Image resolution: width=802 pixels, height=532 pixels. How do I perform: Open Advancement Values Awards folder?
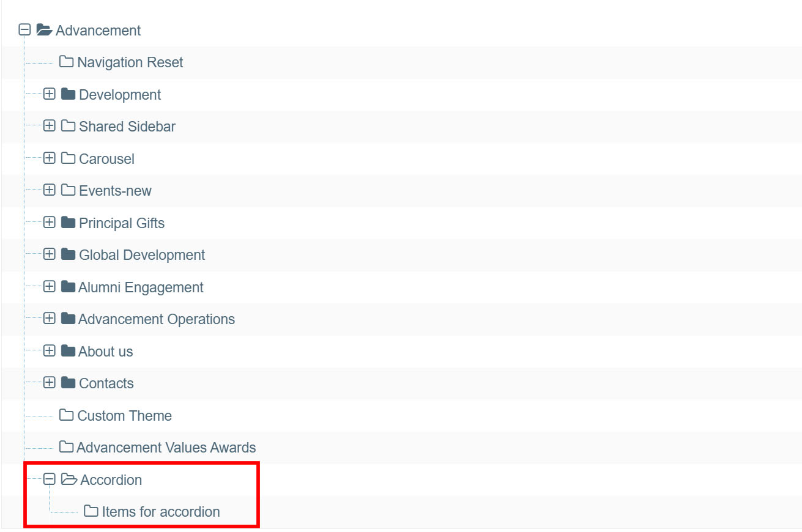coord(166,448)
